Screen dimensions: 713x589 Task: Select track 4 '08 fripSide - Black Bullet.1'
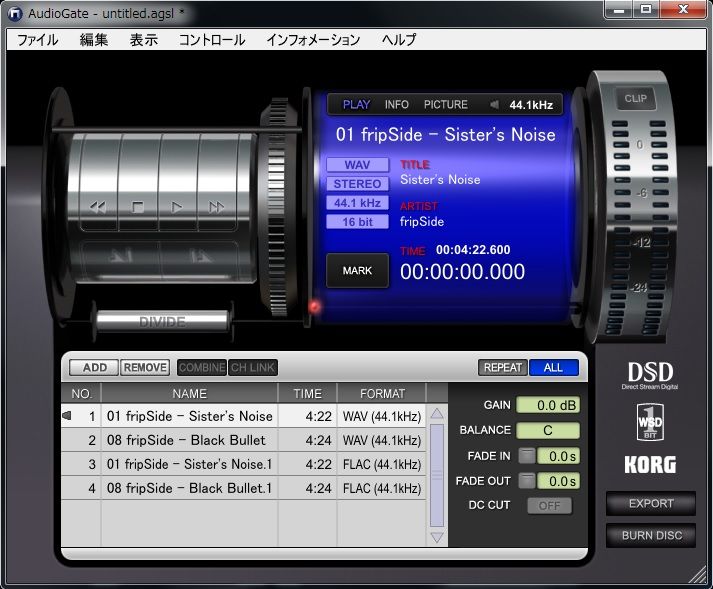pyautogui.click(x=244, y=488)
